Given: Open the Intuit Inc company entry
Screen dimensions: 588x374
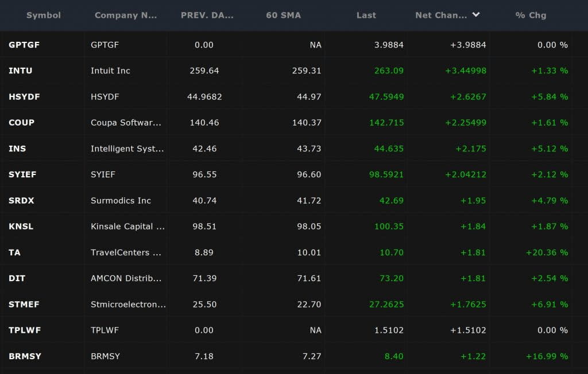Looking at the screenshot, I should point(111,71).
